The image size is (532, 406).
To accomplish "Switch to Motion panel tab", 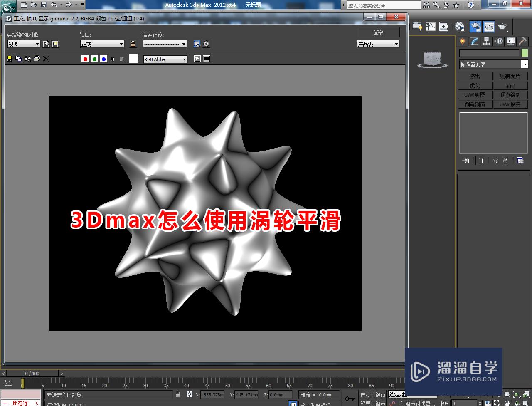I will (499, 41).
